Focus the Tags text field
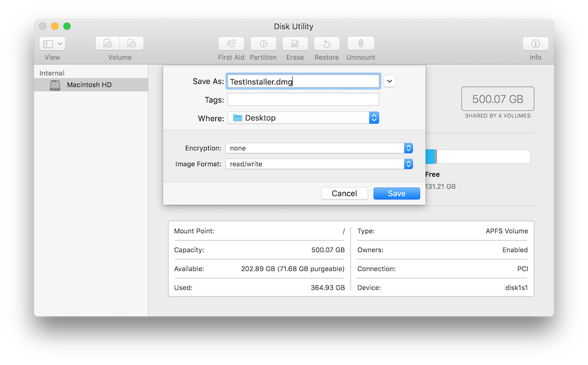The height and width of the screenshot is (365, 588). click(x=303, y=99)
